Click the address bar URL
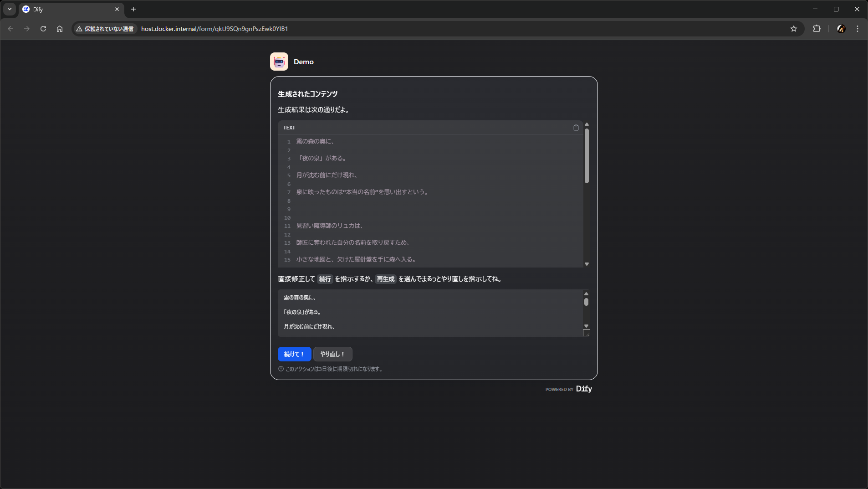Screen dimensions: 868x489 point(214,29)
